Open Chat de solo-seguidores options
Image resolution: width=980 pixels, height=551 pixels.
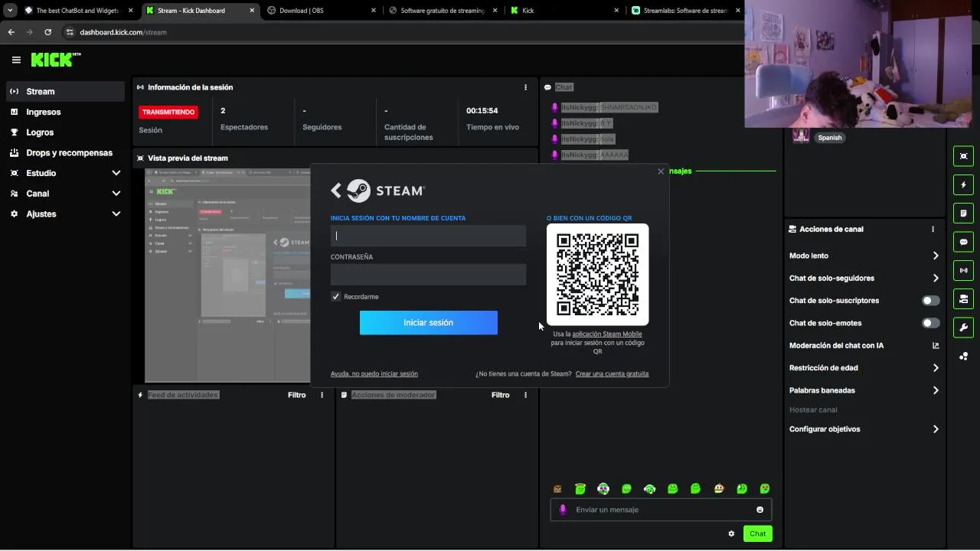click(936, 278)
